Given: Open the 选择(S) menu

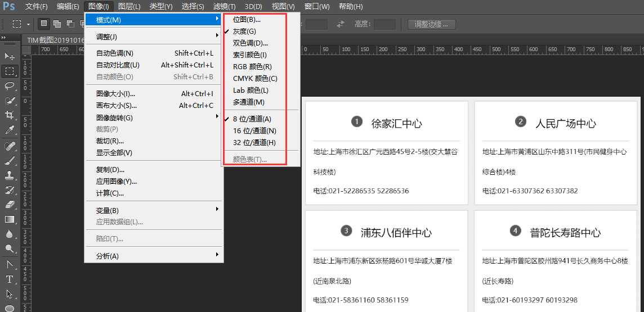Looking at the screenshot, I should click(x=193, y=7).
